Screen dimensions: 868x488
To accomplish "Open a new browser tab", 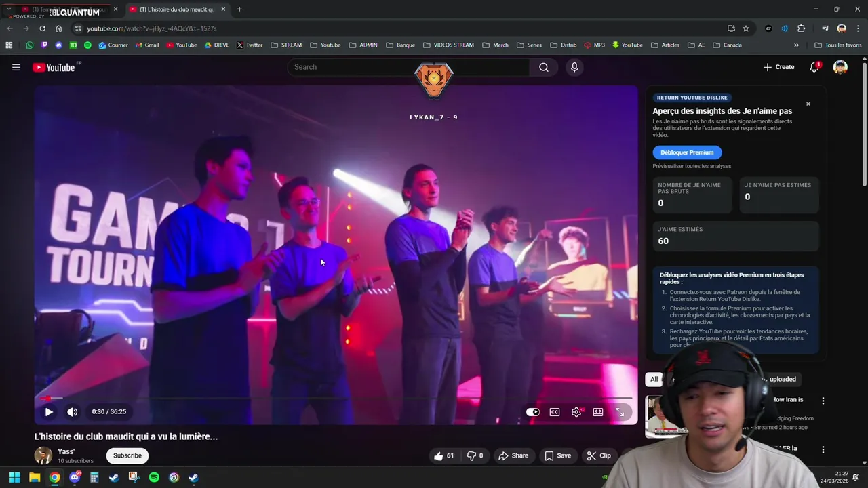I will (239, 9).
